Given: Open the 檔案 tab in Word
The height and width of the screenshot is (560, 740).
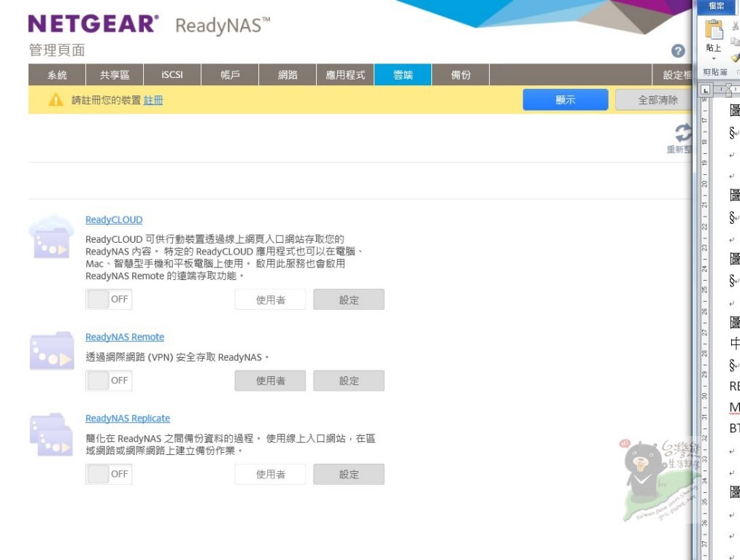Looking at the screenshot, I should point(717,6).
